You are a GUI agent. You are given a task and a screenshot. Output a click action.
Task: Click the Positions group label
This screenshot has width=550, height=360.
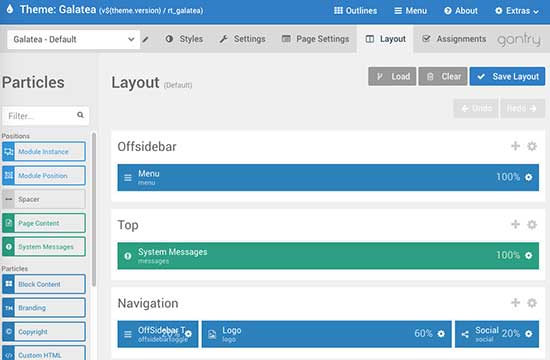click(15, 136)
